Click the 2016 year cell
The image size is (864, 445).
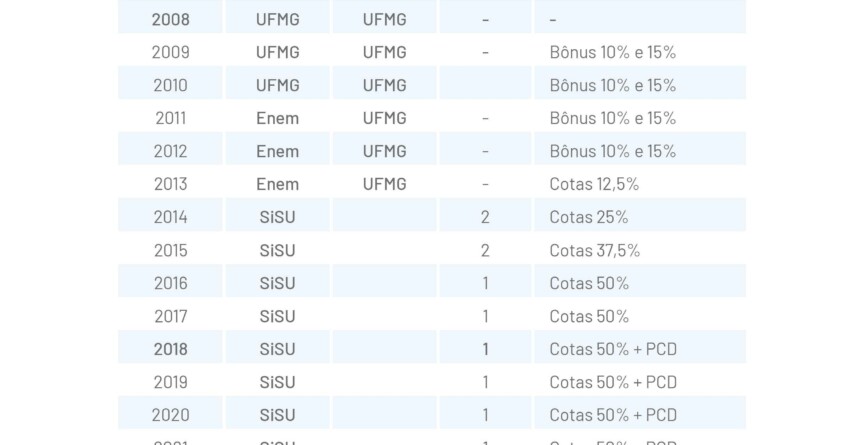pos(170,283)
